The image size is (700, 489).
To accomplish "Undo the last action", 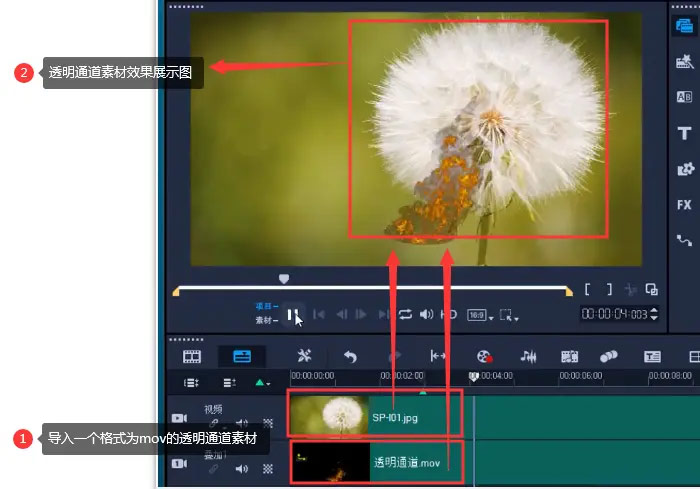I will (x=350, y=356).
